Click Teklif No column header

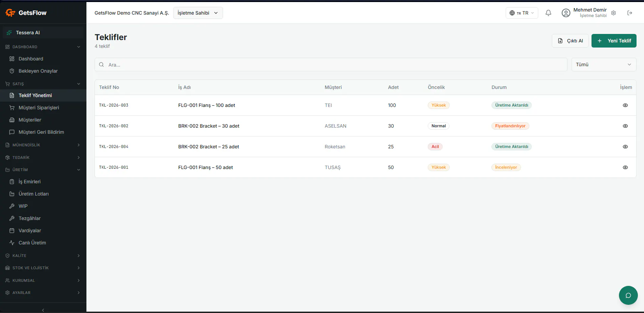pos(109,87)
